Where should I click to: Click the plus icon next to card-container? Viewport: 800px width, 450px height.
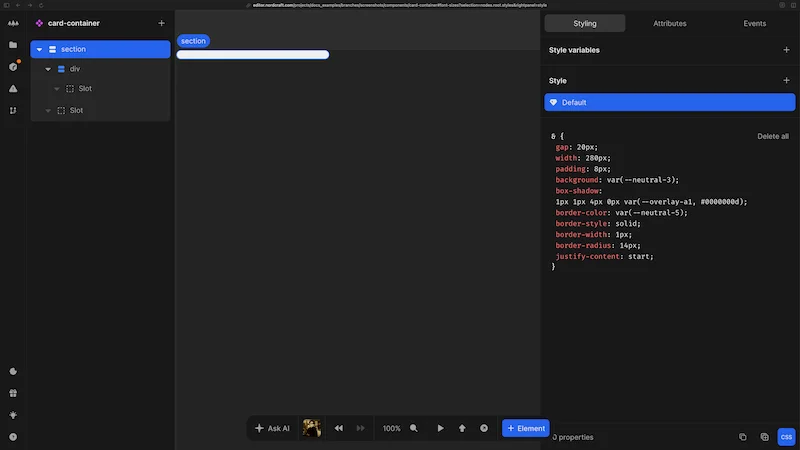[161, 23]
